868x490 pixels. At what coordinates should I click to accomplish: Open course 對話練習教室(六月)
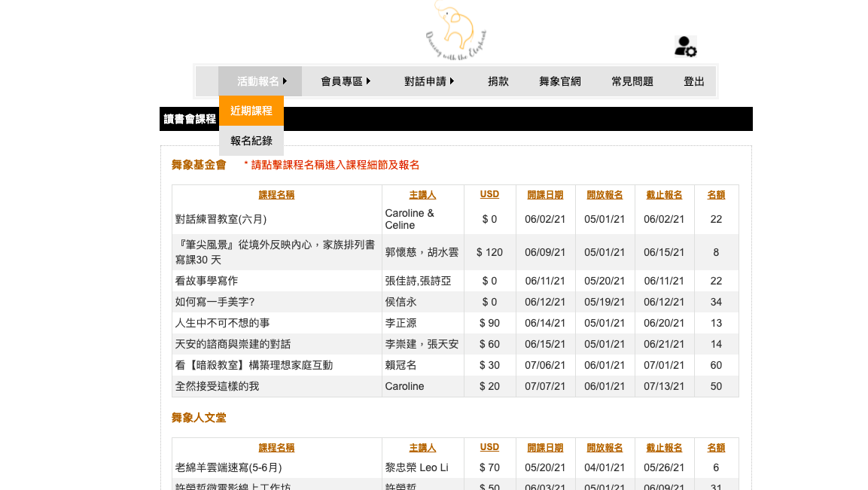(x=221, y=219)
